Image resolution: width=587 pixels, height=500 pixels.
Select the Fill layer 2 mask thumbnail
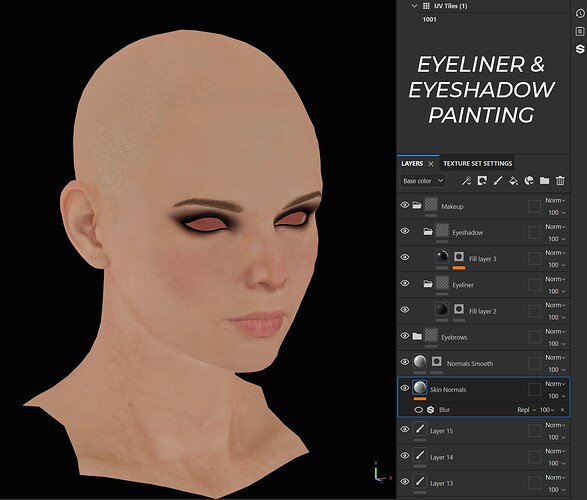(459, 310)
